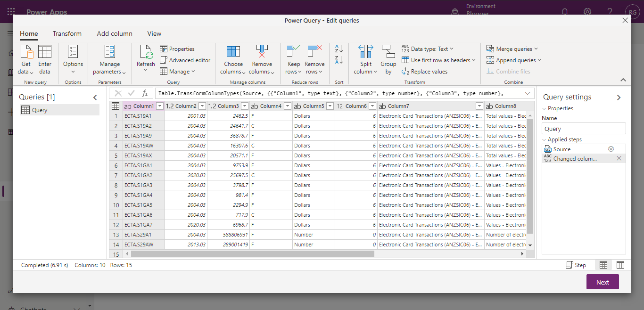
Task: Open Data type: Text dropdown
Action: pos(428,49)
